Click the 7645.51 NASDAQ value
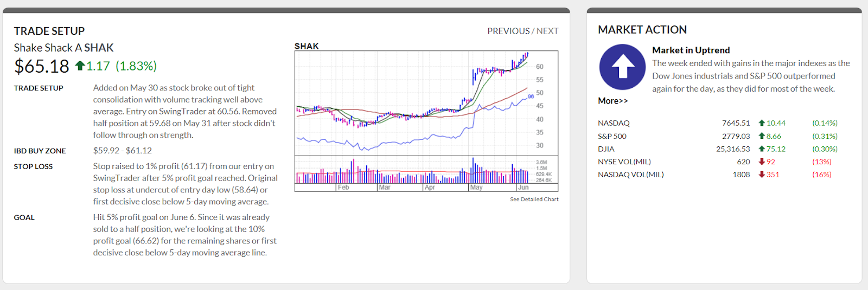 tap(736, 123)
